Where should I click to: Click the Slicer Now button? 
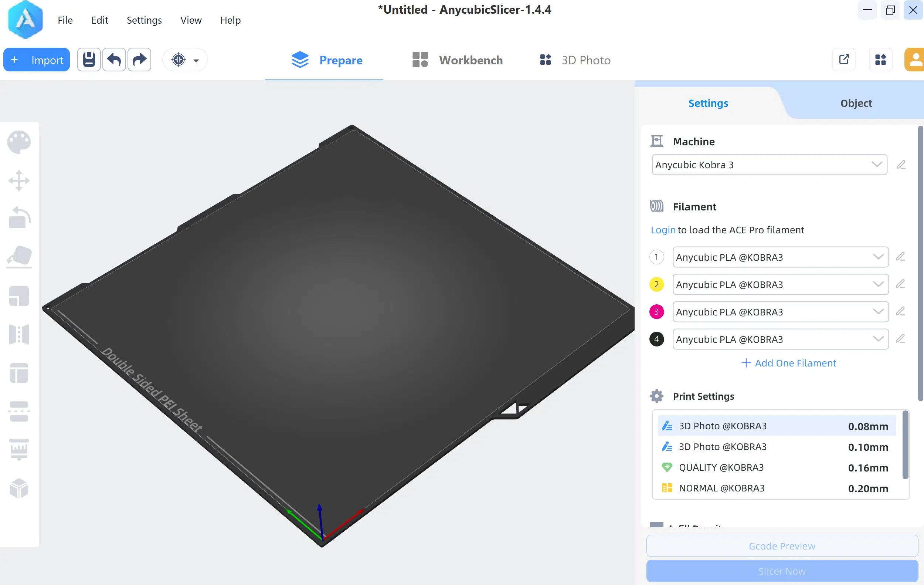(782, 571)
